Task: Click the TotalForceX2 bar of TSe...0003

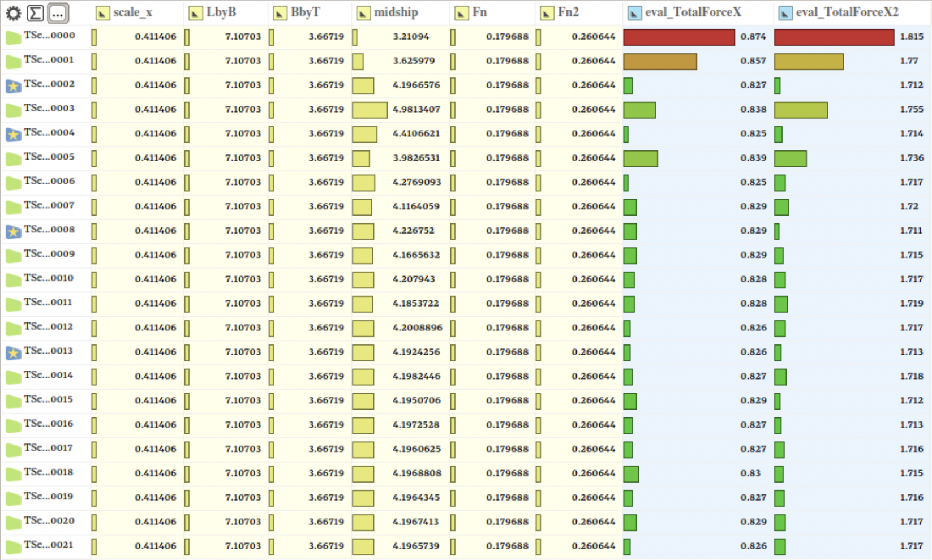Action: [801, 110]
